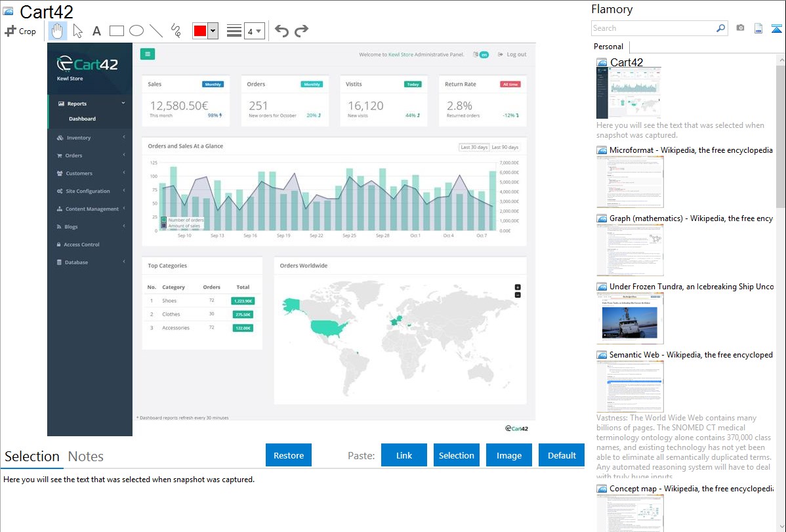The height and width of the screenshot is (532, 786).
Task: Click the Shoes category row
Action: [x=201, y=301]
